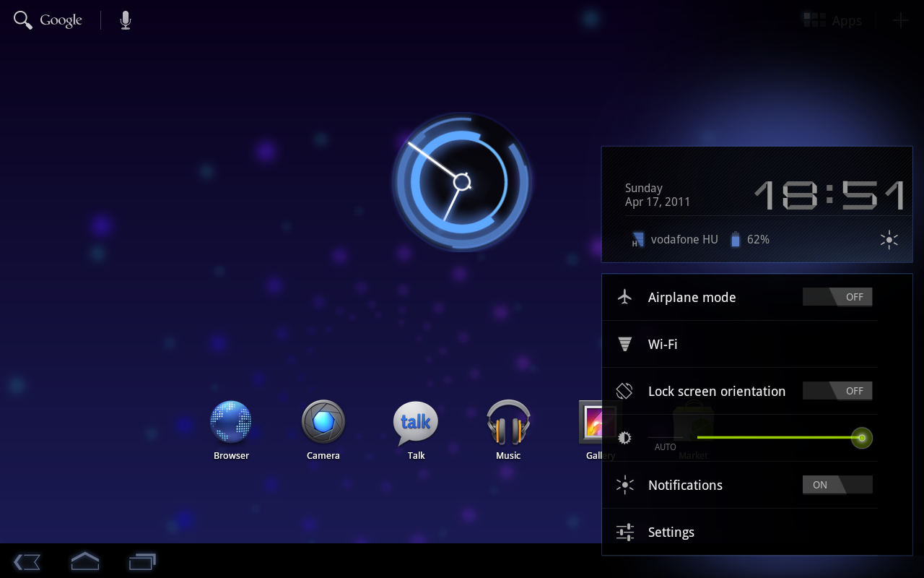Viewport: 924px width, 578px height.
Task: Enable AUTO brightness
Action: (666, 447)
